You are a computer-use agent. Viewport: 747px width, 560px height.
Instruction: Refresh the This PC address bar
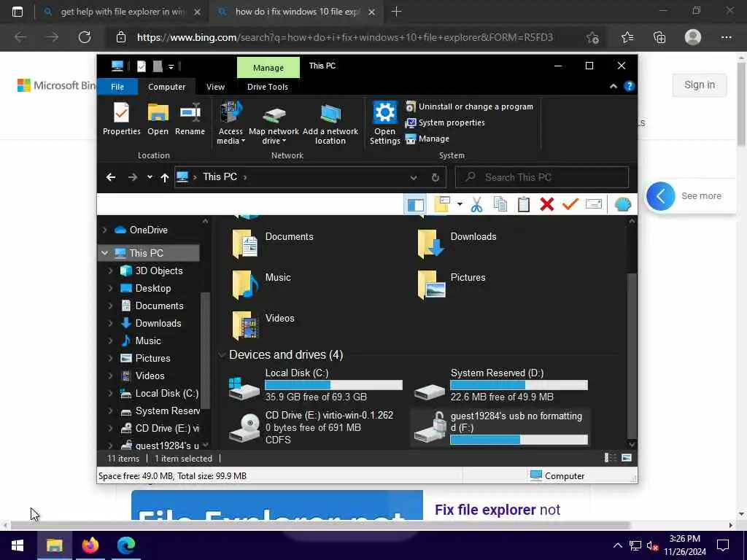pos(435,178)
